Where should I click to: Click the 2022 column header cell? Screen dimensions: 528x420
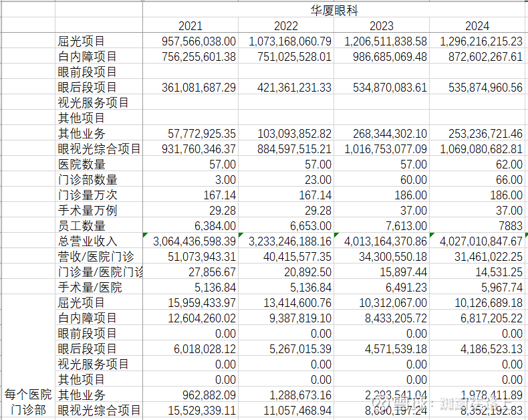(x=286, y=25)
